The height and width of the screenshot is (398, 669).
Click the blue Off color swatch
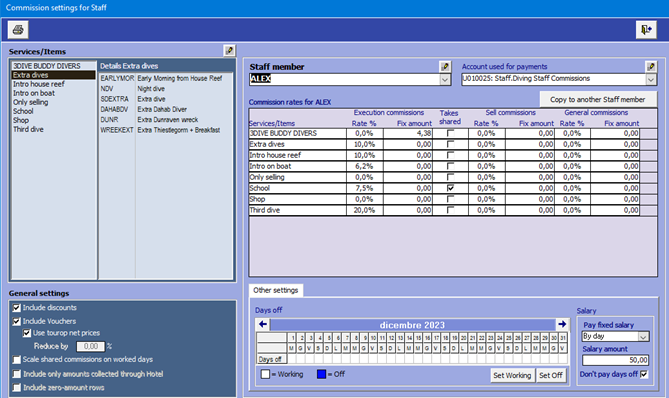pyautogui.click(x=321, y=374)
